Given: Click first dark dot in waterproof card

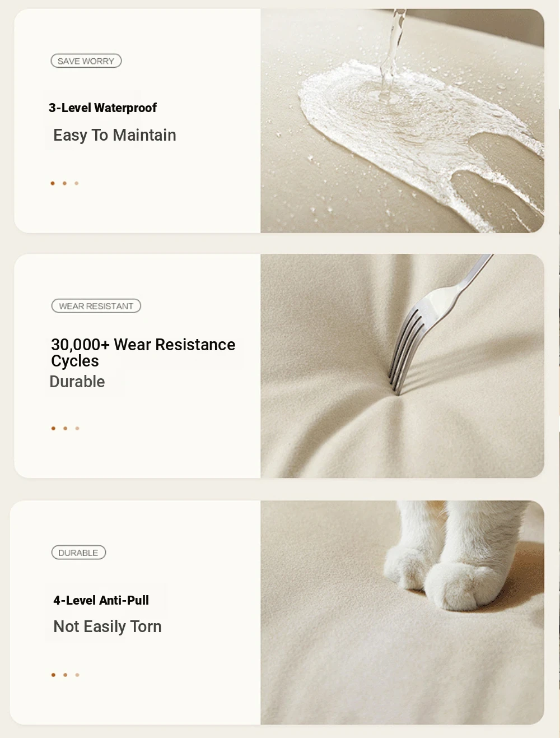Looking at the screenshot, I should pos(53,183).
